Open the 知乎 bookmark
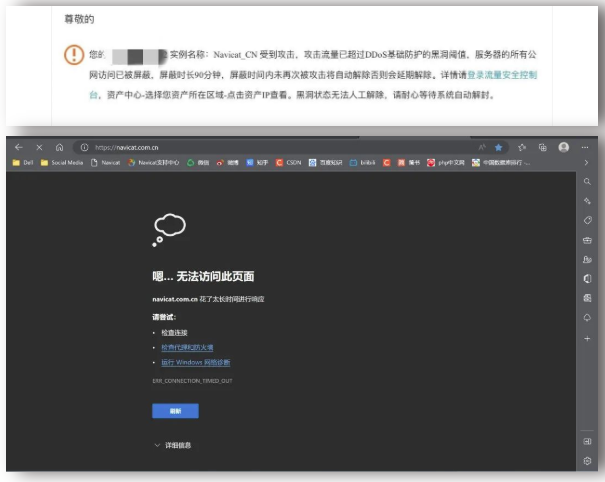 coord(257,163)
